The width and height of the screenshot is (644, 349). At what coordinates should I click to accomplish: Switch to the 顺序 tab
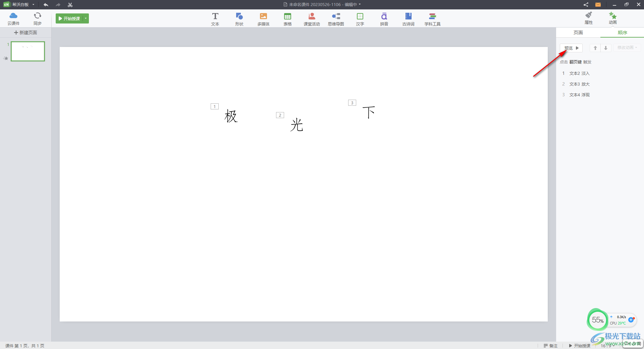point(622,33)
